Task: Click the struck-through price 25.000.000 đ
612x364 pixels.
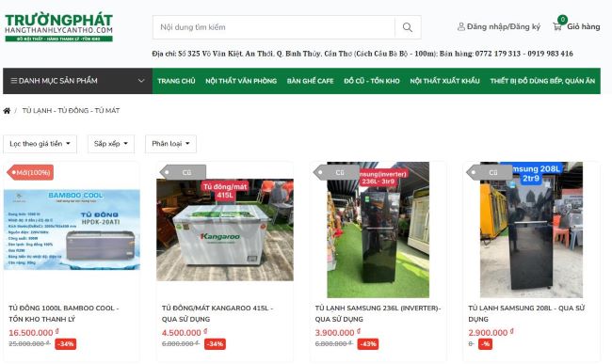Action: pyautogui.click(x=29, y=343)
